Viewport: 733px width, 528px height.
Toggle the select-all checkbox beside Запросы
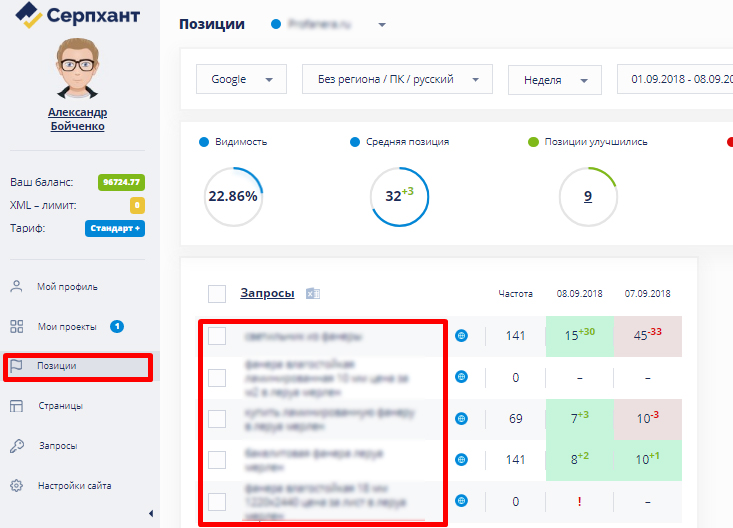coord(217,294)
